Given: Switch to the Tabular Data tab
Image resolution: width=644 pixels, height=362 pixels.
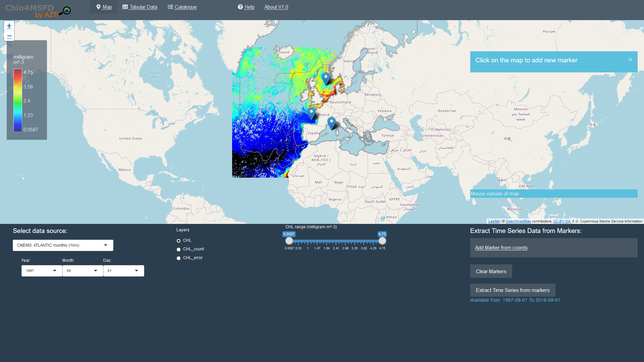Looking at the screenshot, I should [x=140, y=7].
